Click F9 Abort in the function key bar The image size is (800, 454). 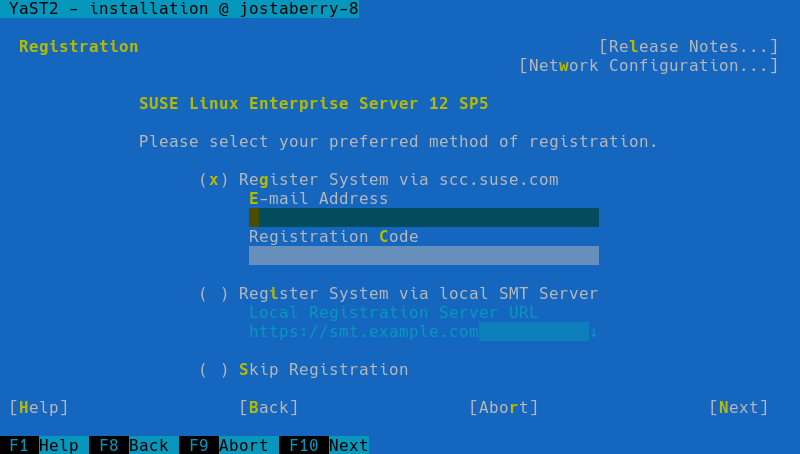point(230,446)
